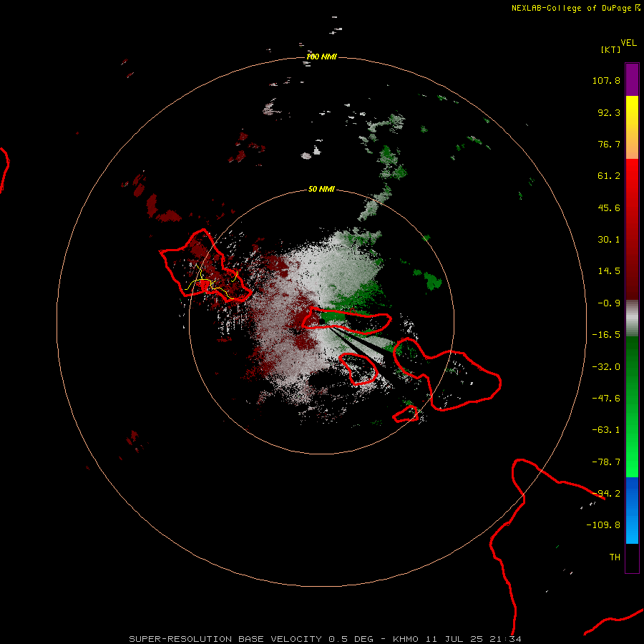Click the 45.6 legend value

tap(609, 208)
